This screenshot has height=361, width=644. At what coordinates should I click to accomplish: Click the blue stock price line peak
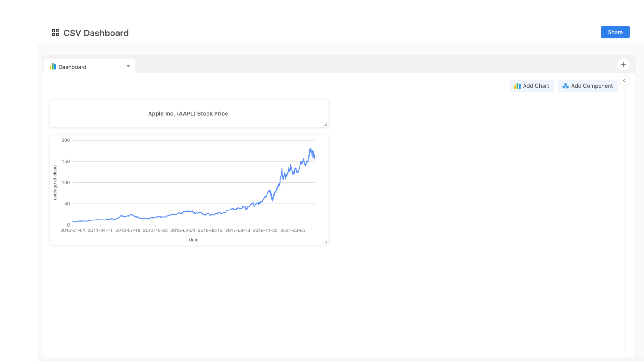pyautogui.click(x=310, y=149)
